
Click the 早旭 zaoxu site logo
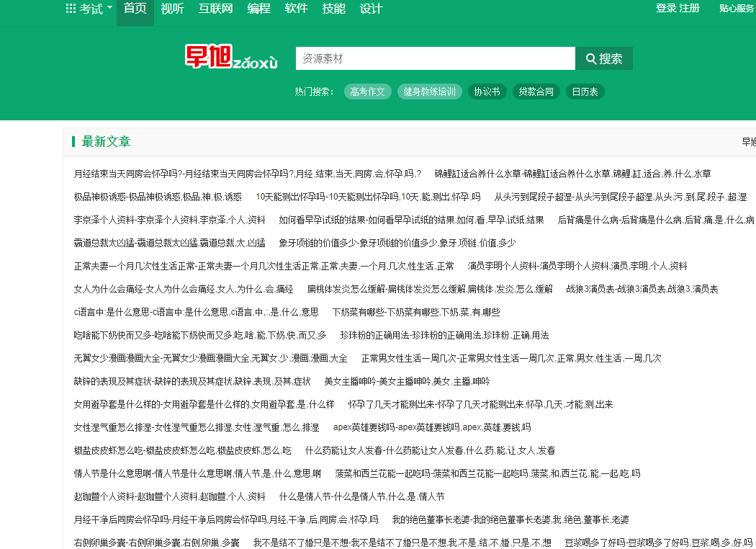point(231,58)
